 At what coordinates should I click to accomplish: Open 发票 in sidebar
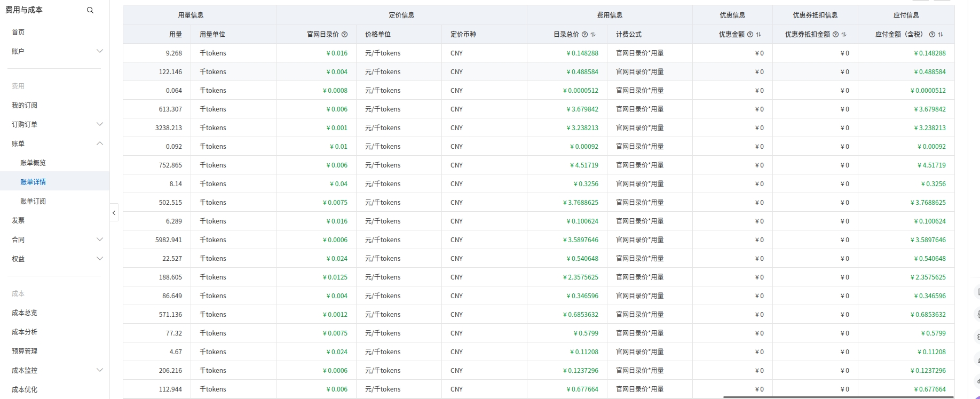point(18,220)
